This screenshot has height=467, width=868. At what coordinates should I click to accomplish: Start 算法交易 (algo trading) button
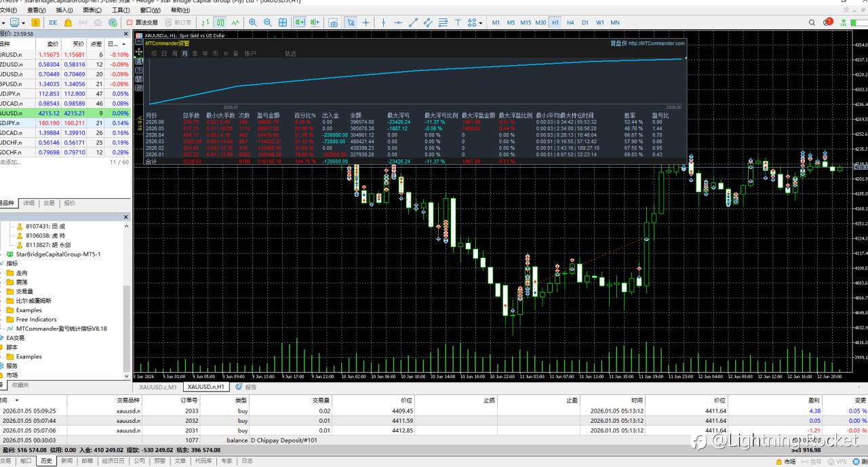click(x=142, y=22)
